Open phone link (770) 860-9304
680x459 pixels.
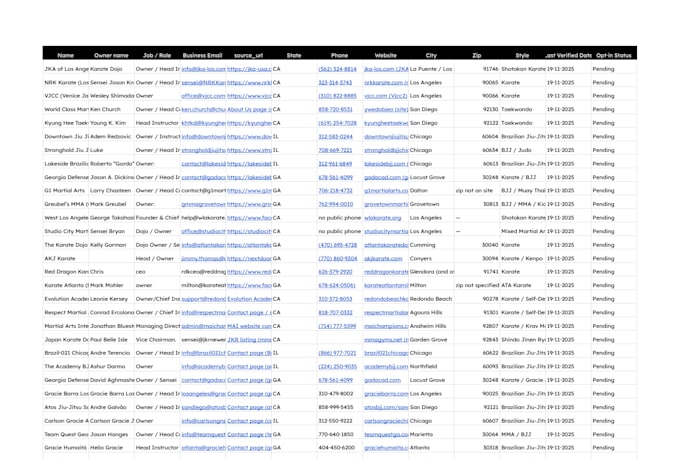pyautogui.click(x=338, y=258)
